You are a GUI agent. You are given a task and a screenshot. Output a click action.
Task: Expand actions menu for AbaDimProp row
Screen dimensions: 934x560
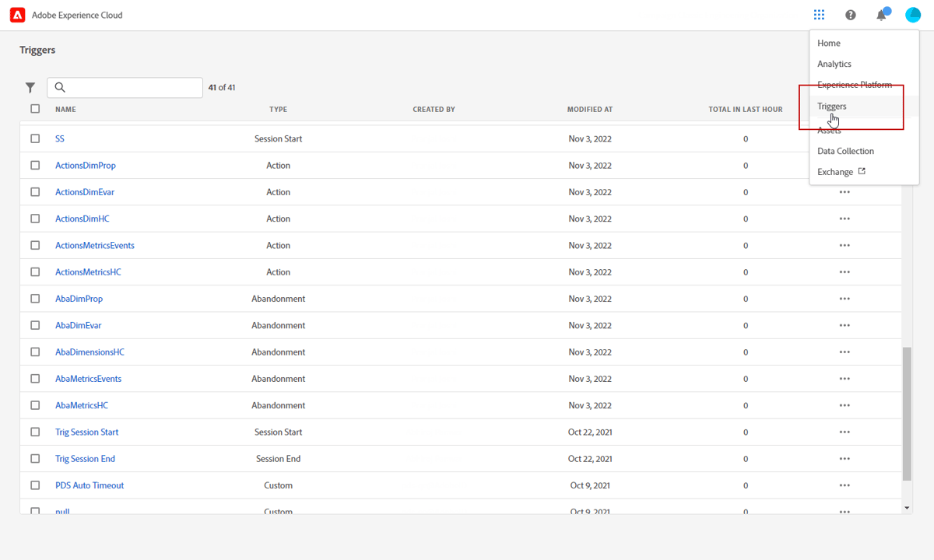pos(844,299)
